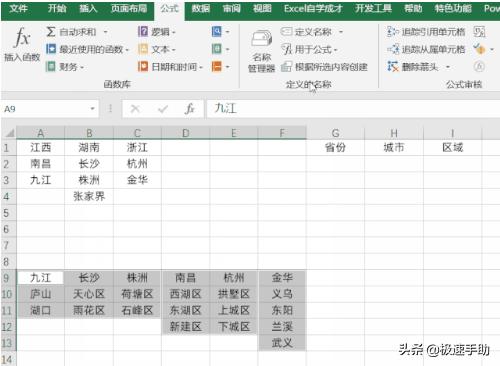
Task: Expand the AutoSum dropdown arrow
Action: [x=106, y=32]
